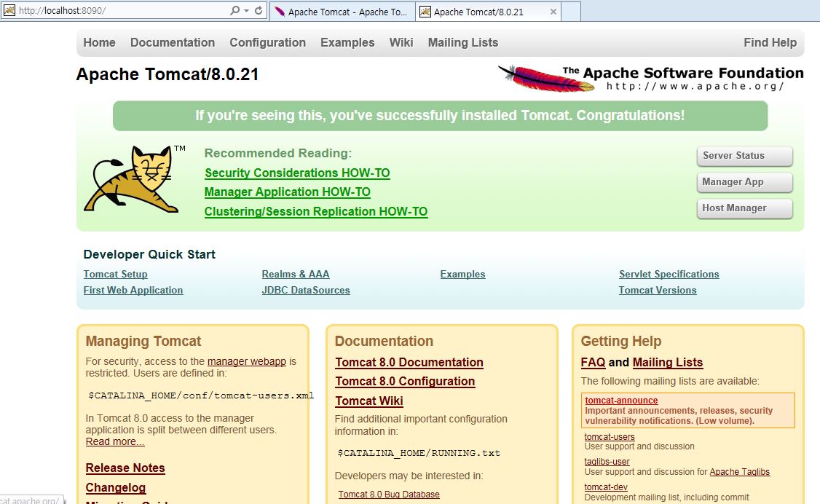Open Tomcat 8.0 Bug Database link

click(389, 495)
